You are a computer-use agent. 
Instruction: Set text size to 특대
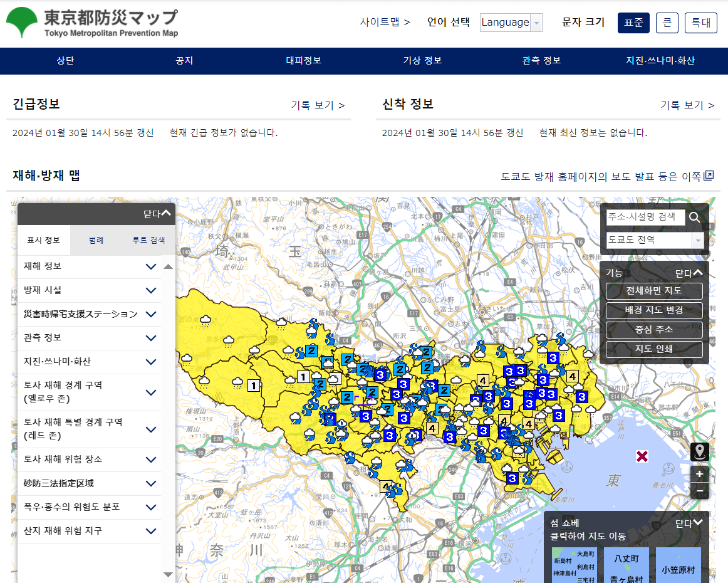pyautogui.click(x=700, y=23)
